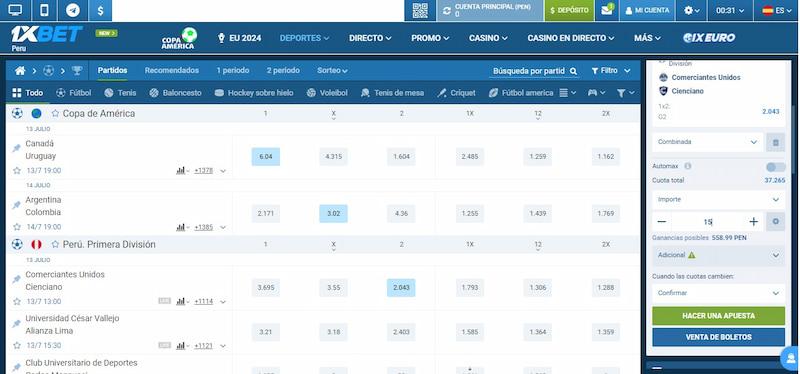Select draw odds 3.02 for Argentina vs Colombia
The width and height of the screenshot is (800, 374).
[334, 213]
